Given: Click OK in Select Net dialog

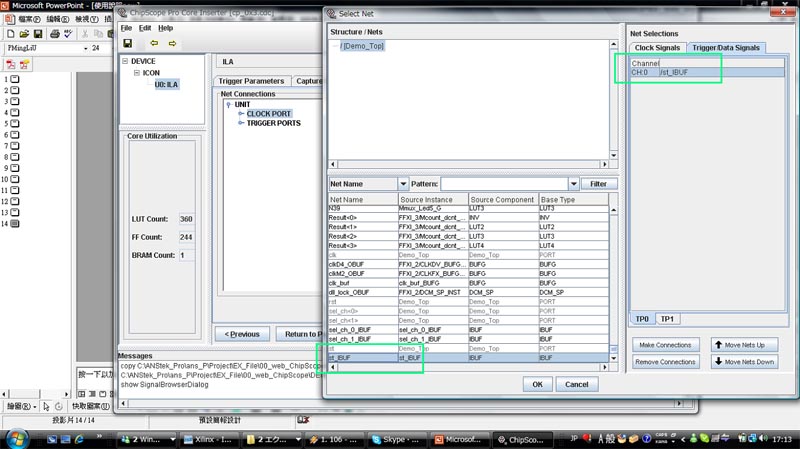Looking at the screenshot, I should (x=537, y=384).
